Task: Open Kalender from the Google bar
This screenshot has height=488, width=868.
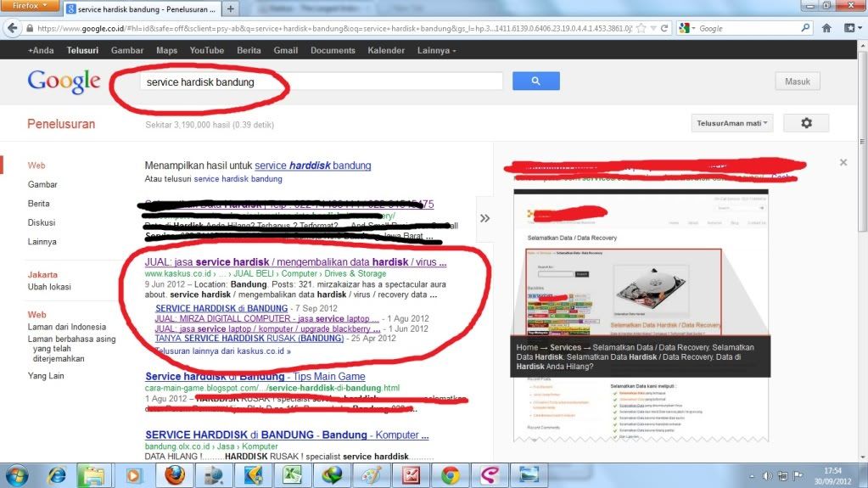Action: coord(386,50)
